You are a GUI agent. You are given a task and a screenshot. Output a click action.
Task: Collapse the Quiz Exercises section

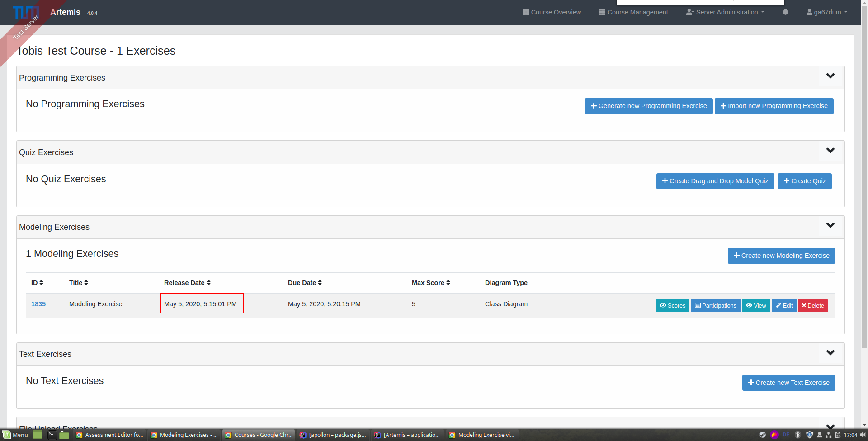[x=830, y=150]
